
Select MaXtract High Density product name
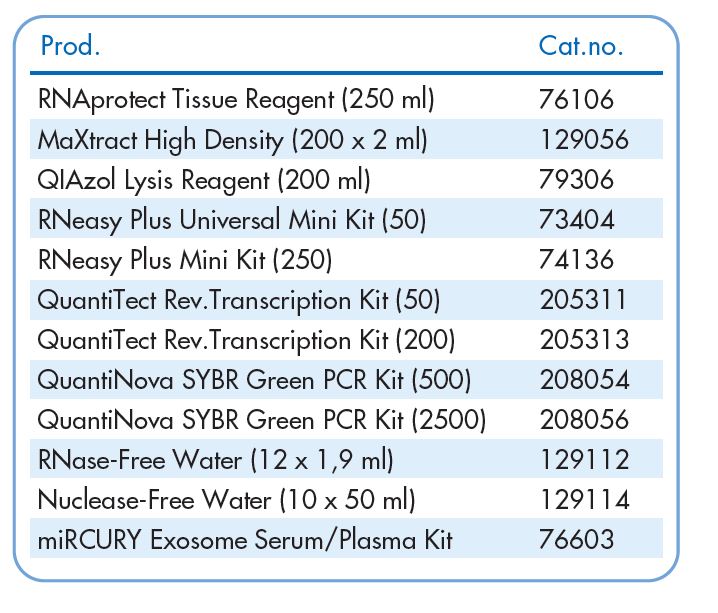point(232,139)
